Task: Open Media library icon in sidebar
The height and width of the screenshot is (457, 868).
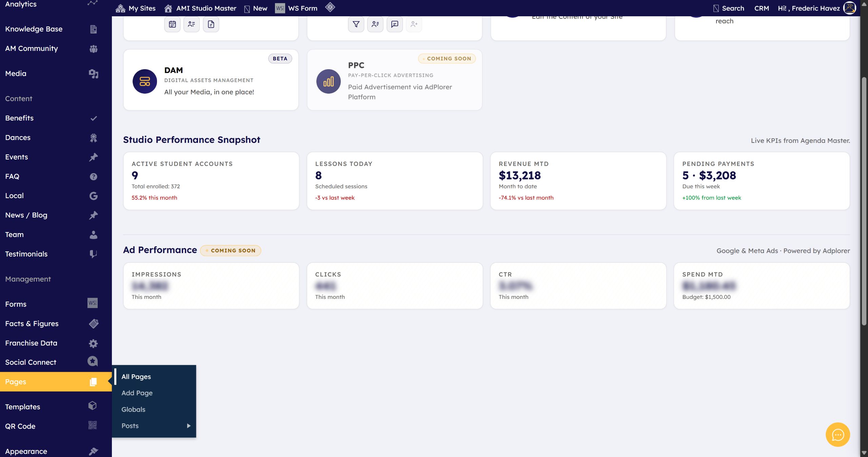Action: [93, 74]
